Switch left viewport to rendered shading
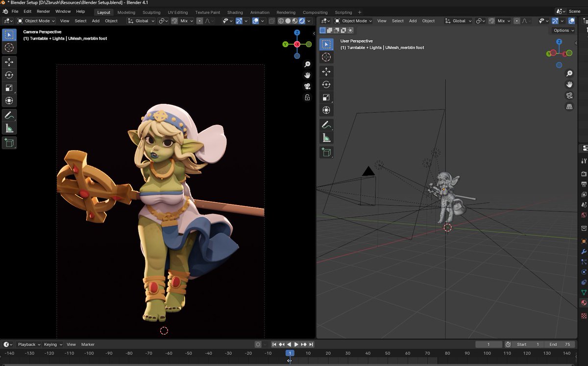 [x=302, y=21]
